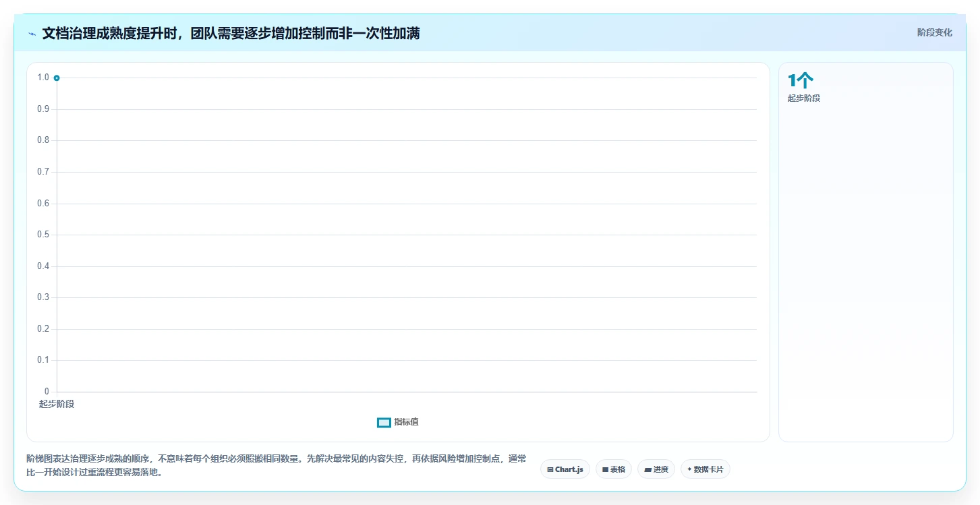
Task: Click the 1个 stat value
Action: coord(801,81)
